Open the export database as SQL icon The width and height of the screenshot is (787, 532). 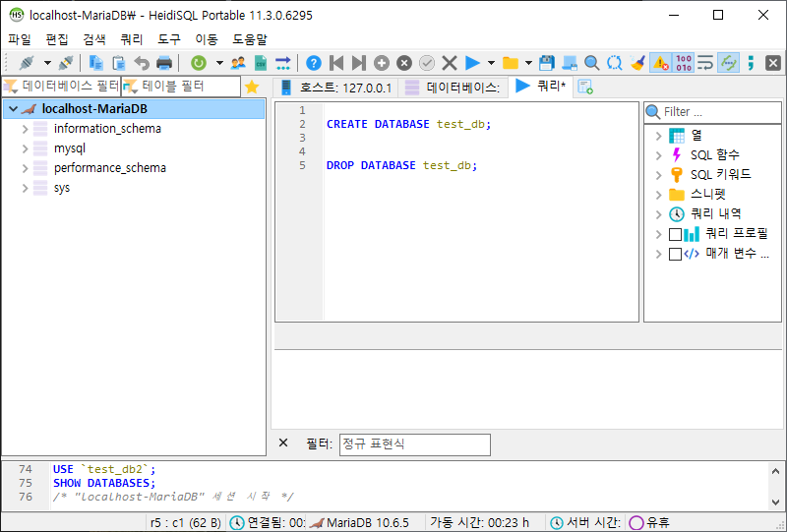pyautogui.click(x=283, y=63)
